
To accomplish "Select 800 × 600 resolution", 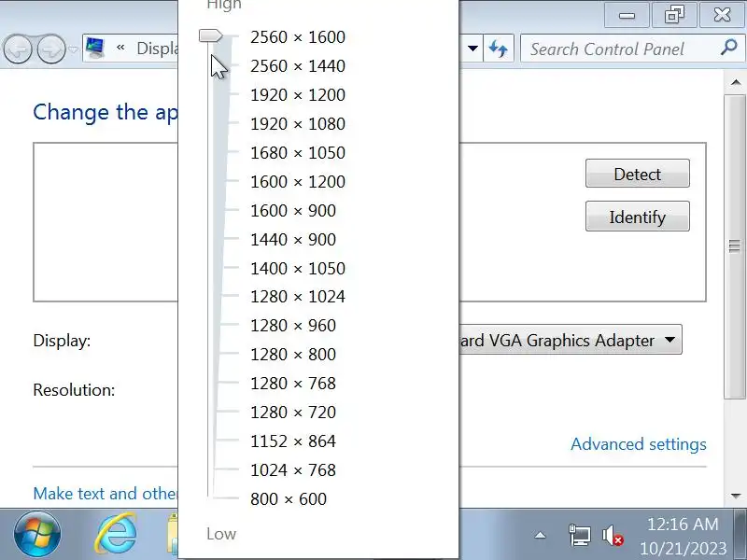I will pyautogui.click(x=289, y=499).
